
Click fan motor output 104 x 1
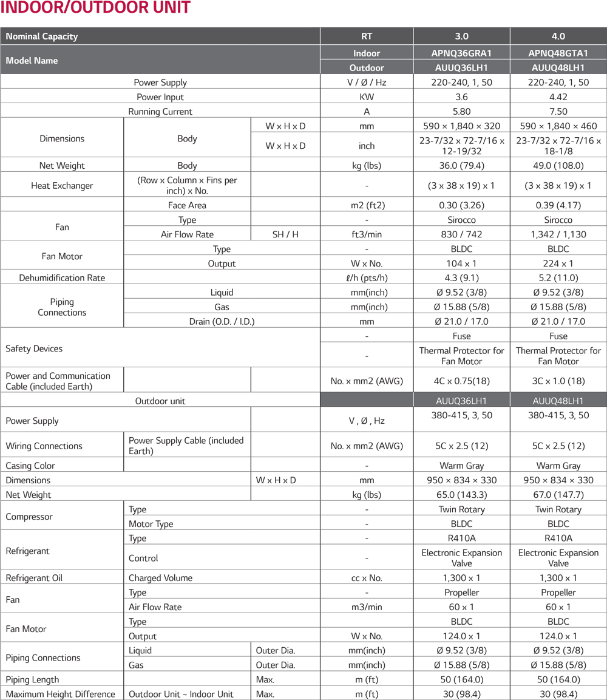pos(461,263)
